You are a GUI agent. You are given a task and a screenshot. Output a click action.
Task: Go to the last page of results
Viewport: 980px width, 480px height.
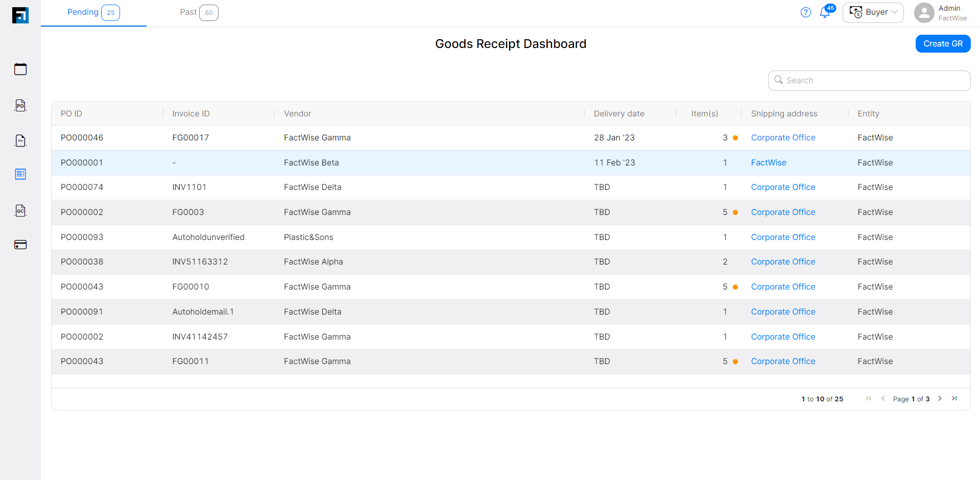click(954, 399)
